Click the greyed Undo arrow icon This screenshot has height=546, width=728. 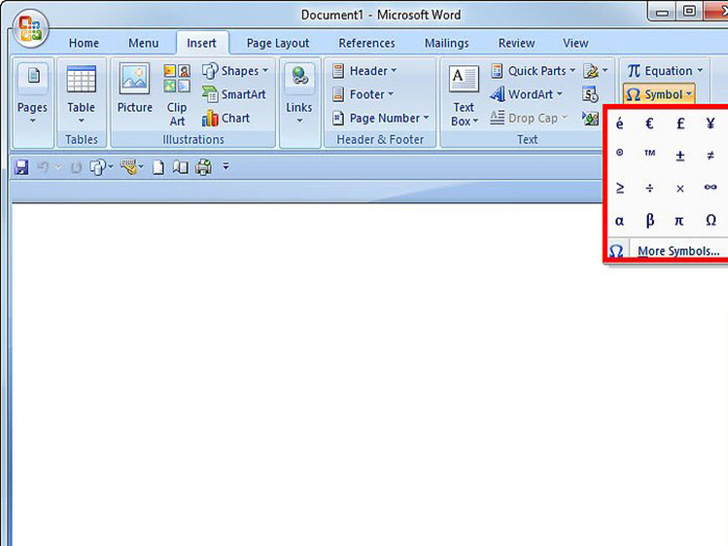[43, 167]
